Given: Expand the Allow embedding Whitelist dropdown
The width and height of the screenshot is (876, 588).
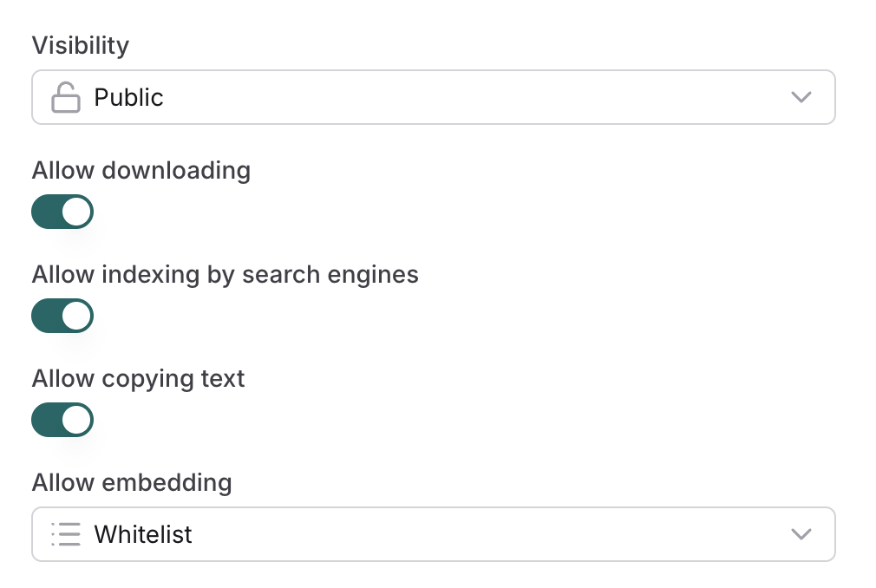Looking at the screenshot, I should pyautogui.click(x=434, y=534).
